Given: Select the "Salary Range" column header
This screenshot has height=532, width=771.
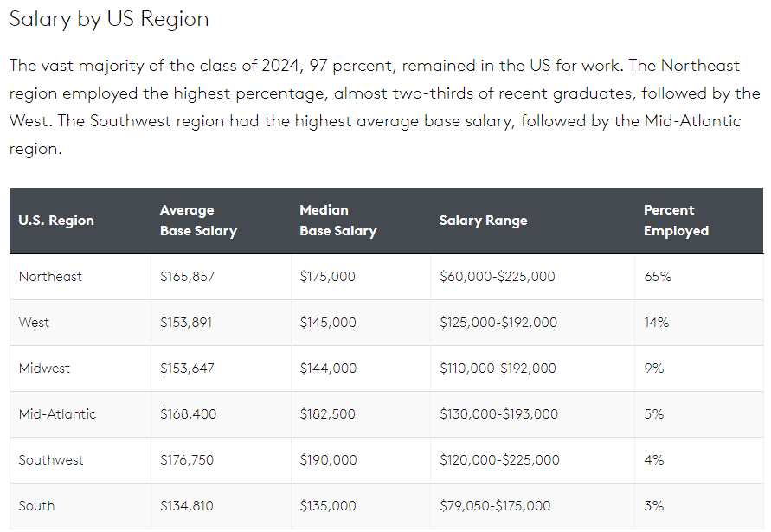Looking at the screenshot, I should [x=483, y=221].
